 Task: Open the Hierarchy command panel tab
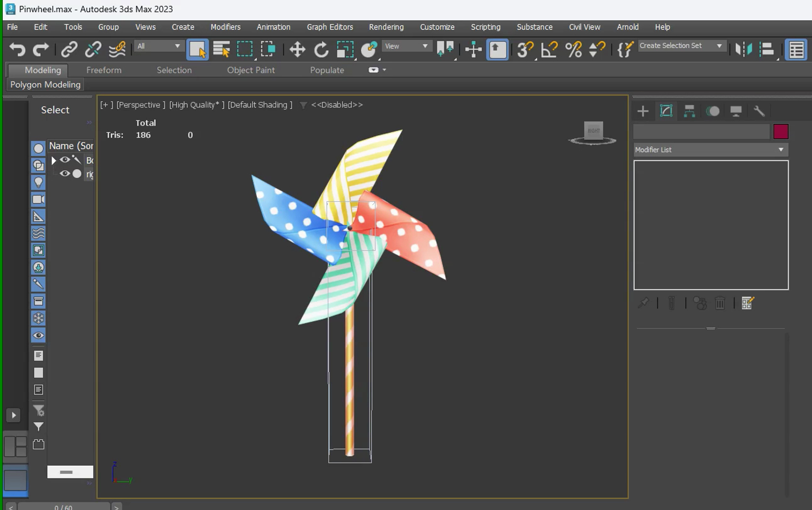tap(690, 111)
